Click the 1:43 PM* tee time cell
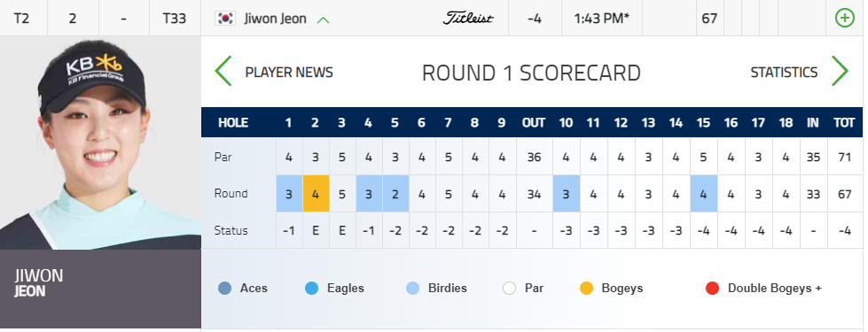This screenshot has width=868, height=332. point(602,19)
